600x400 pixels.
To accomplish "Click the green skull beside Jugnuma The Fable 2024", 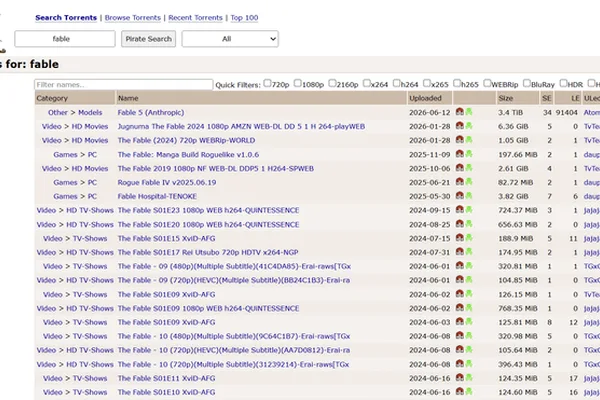I will point(469,126).
